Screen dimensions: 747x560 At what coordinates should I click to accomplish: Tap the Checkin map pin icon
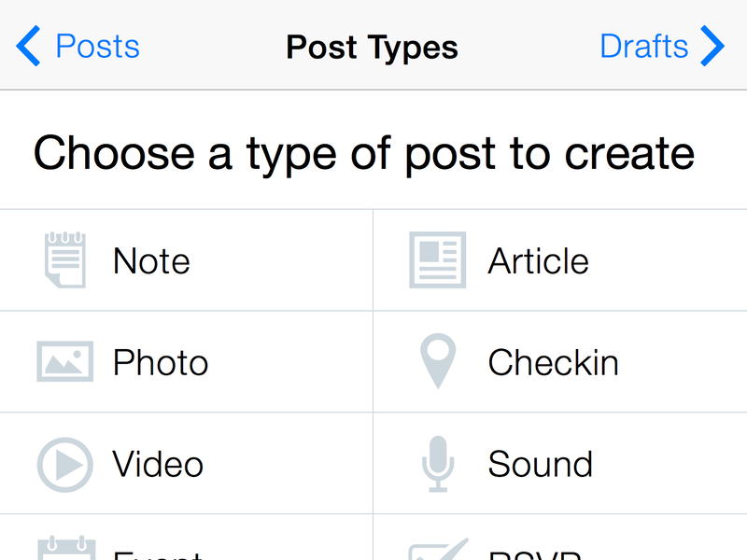click(438, 361)
